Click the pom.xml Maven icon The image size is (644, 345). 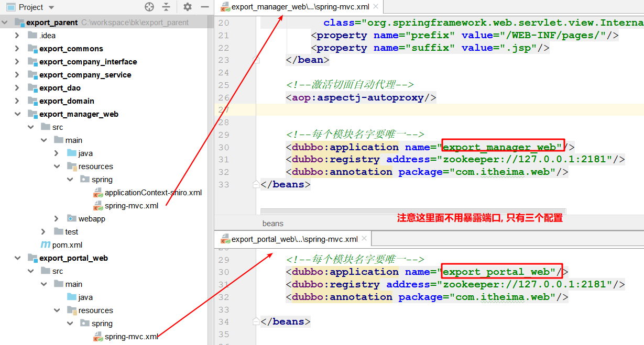coord(46,245)
